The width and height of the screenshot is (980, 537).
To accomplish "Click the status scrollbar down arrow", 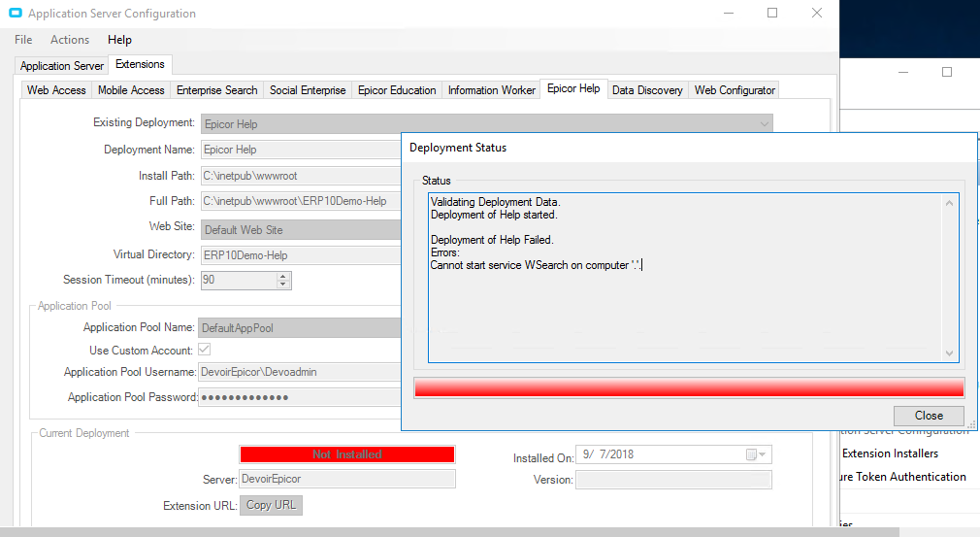I will (949, 353).
